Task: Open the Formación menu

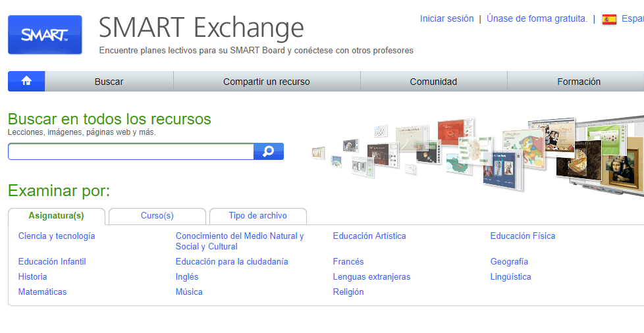Action: pyautogui.click(x=579, y=82)
